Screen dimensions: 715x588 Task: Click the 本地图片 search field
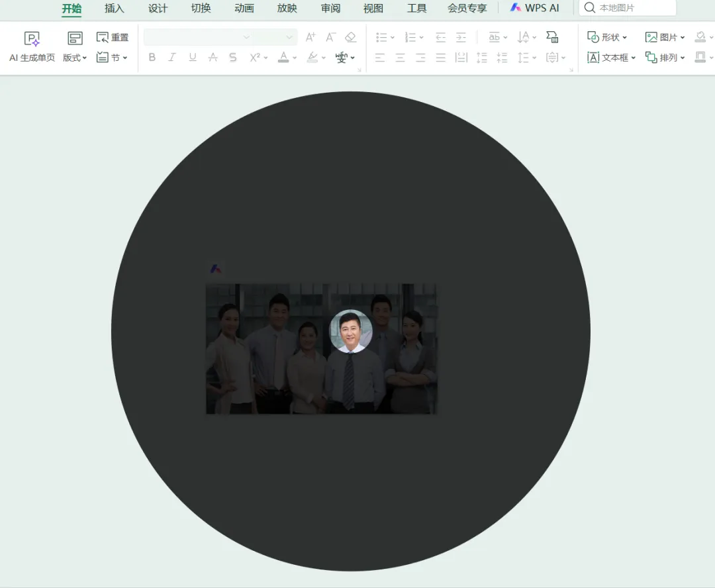pos(628,8)
